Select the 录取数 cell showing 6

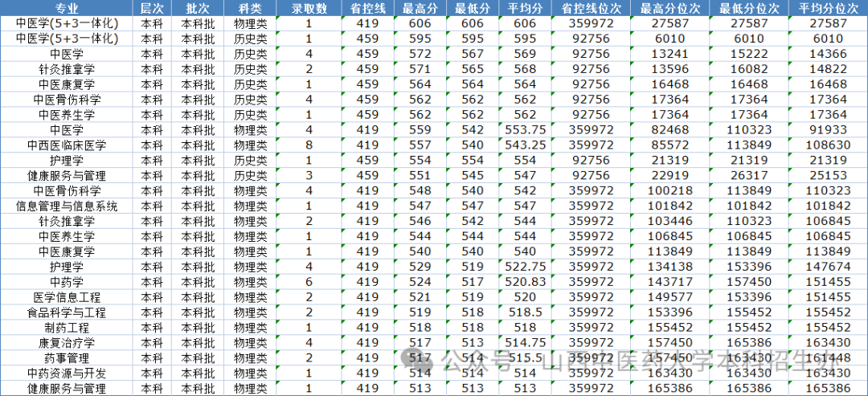coord(309,282)
